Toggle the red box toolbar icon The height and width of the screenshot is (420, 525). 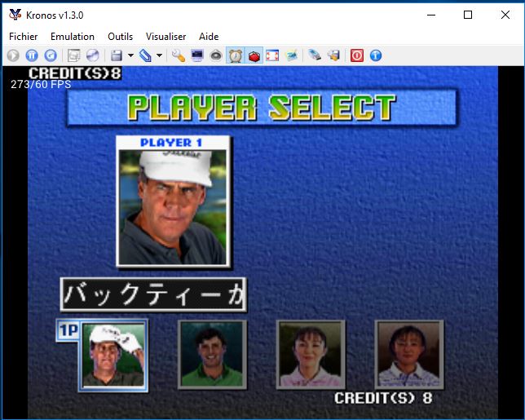[254, 55]
